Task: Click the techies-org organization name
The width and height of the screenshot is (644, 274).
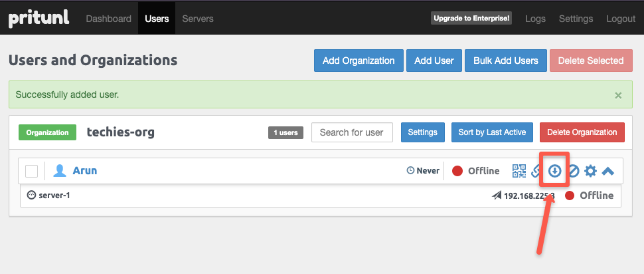Action: point(121,132)
